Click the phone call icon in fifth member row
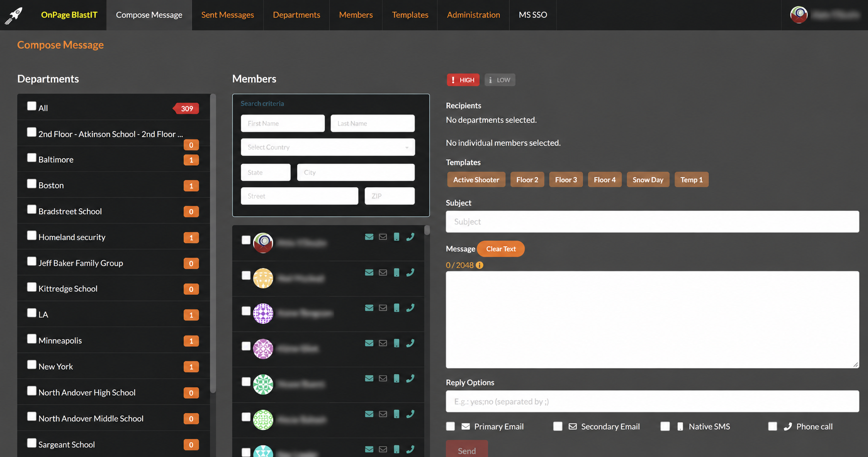The image size is (868, 457). pos(410,379)
